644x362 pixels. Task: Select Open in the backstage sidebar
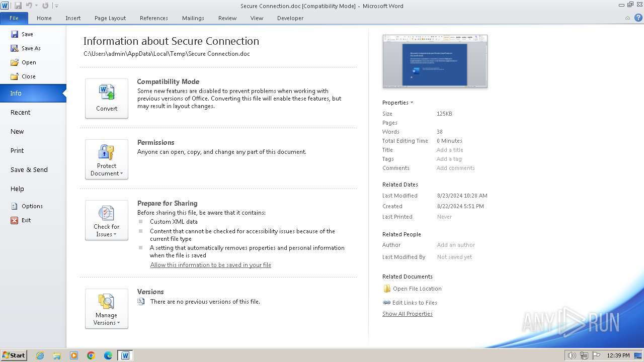24,62
